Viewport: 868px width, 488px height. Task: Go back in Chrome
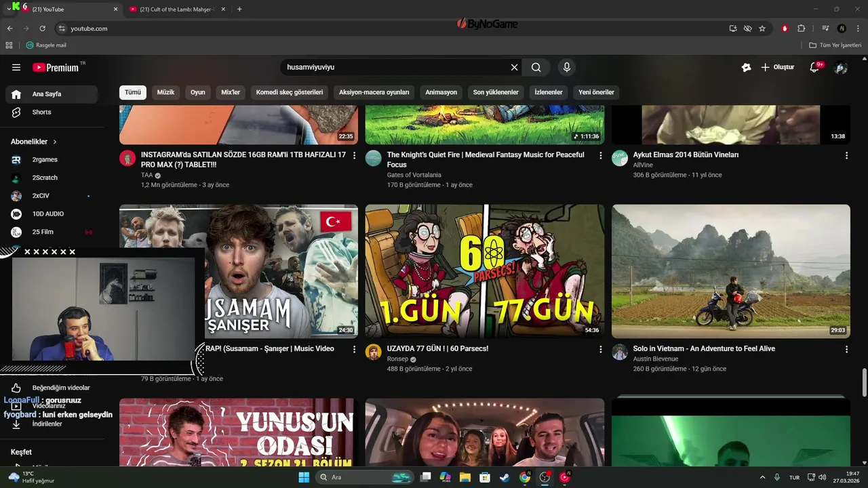click(x=9, y=28)
